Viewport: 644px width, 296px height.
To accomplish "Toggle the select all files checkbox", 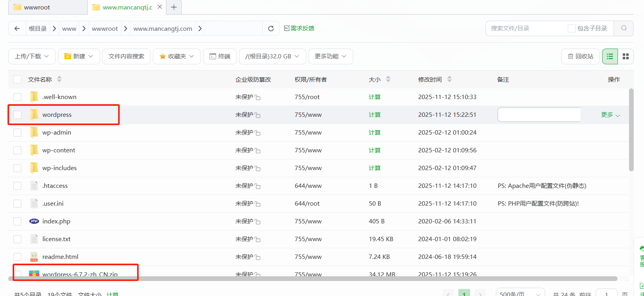I will (17, 79).
